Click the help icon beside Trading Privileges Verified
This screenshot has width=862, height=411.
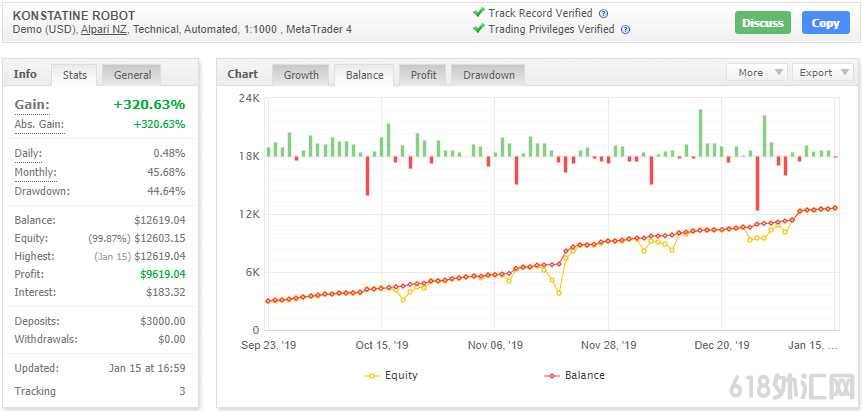coord(625,30)
